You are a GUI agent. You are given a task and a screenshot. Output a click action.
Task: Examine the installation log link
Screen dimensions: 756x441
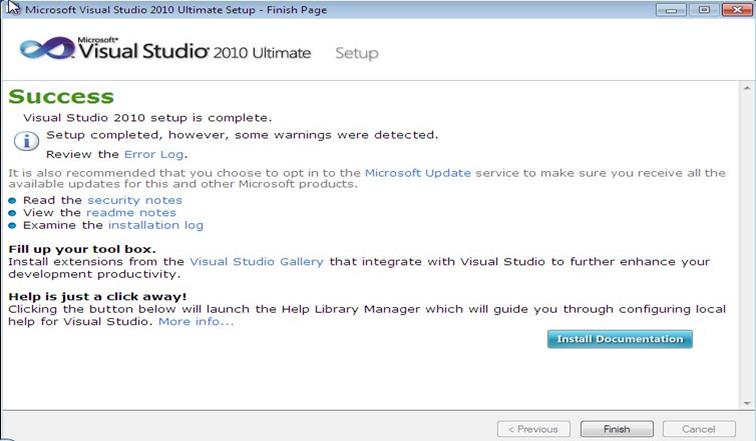pos(156,225)
